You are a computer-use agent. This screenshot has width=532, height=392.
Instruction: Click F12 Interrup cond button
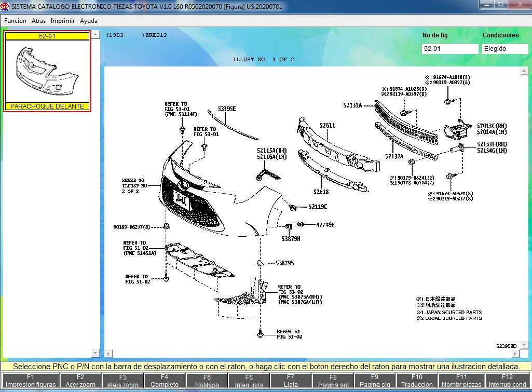507,381
